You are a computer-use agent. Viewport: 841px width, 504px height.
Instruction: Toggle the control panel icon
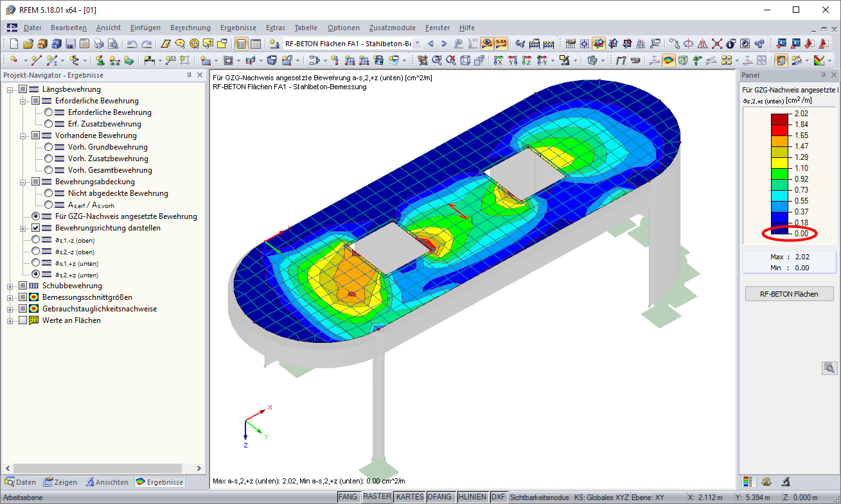(x=781, y=60)
